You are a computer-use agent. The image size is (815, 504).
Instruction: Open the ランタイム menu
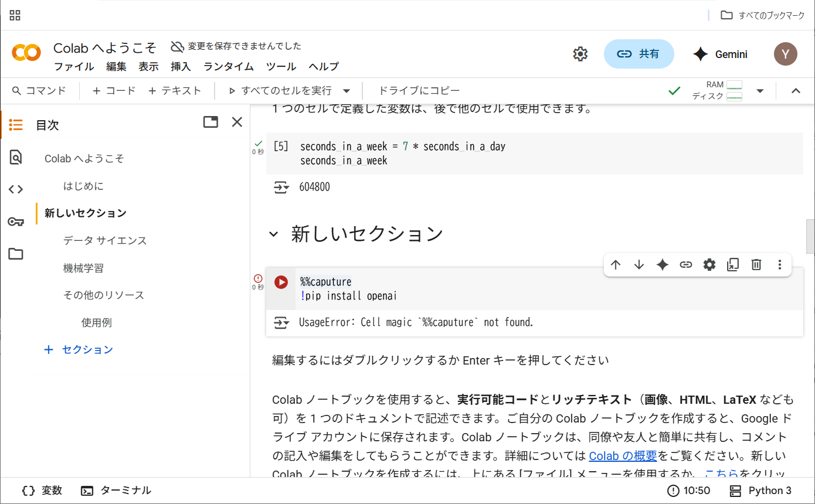[229, 66]
